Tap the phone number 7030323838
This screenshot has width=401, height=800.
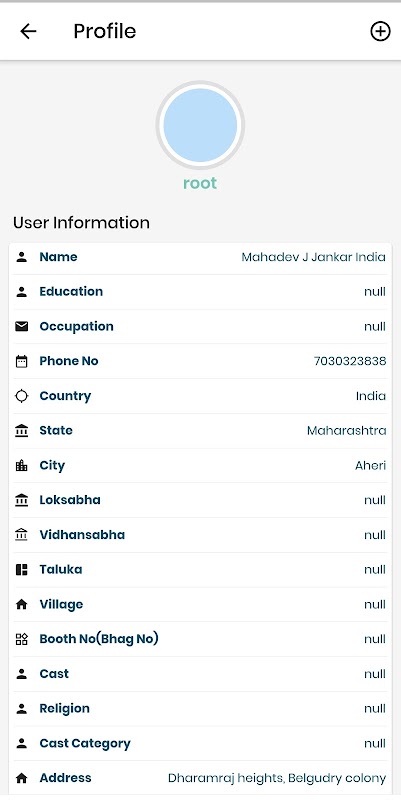tap(350, 361)
